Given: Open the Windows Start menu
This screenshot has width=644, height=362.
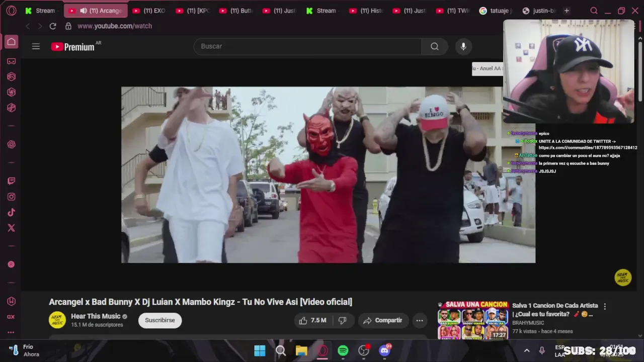Looking at the screenshot, I should [x=260, y=350].
